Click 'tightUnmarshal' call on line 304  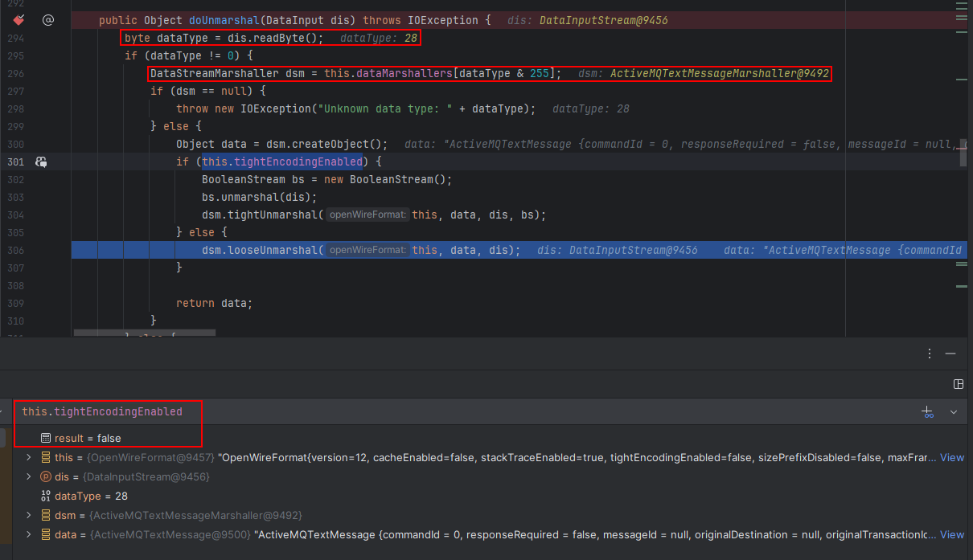click(x=272, y=215)
